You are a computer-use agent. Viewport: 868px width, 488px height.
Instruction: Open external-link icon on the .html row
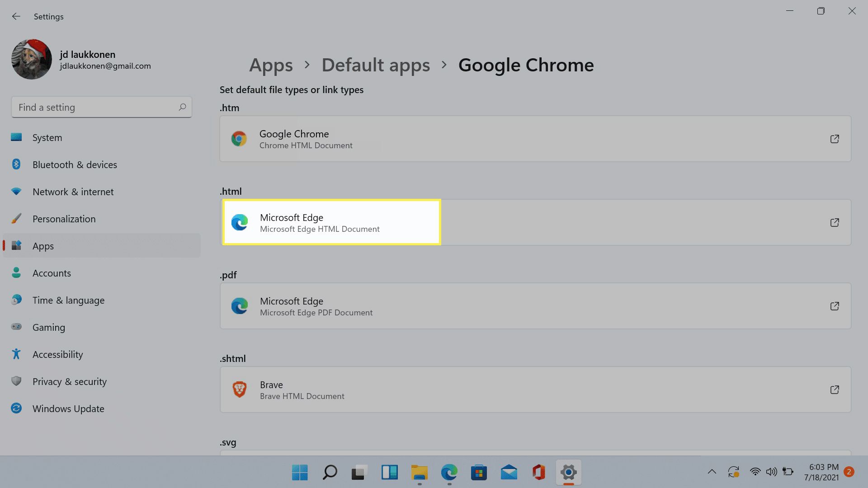coord(835,222)
